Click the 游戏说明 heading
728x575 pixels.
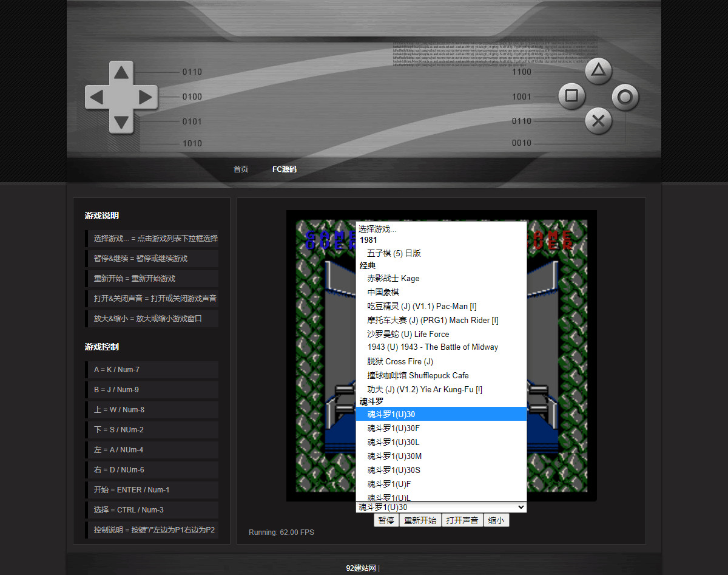[x=102, y=216]
